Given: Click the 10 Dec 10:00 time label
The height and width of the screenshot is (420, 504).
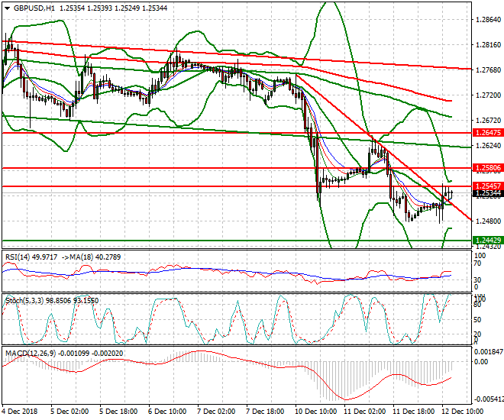Looking at the screenshot, I should pos(316,412).
